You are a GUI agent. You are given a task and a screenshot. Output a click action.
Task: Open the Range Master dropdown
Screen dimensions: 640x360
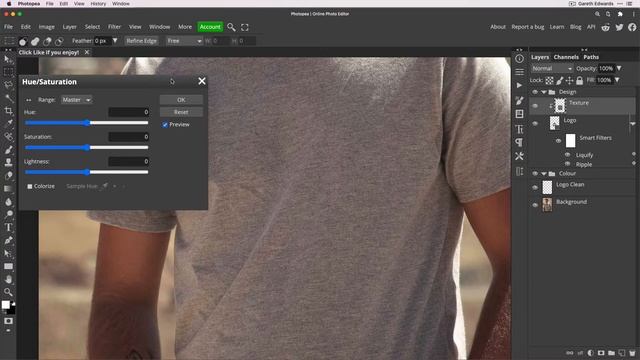[77, 100]
